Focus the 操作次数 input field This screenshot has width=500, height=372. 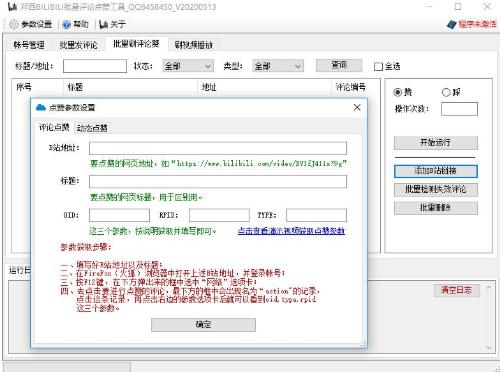[459, 109]
